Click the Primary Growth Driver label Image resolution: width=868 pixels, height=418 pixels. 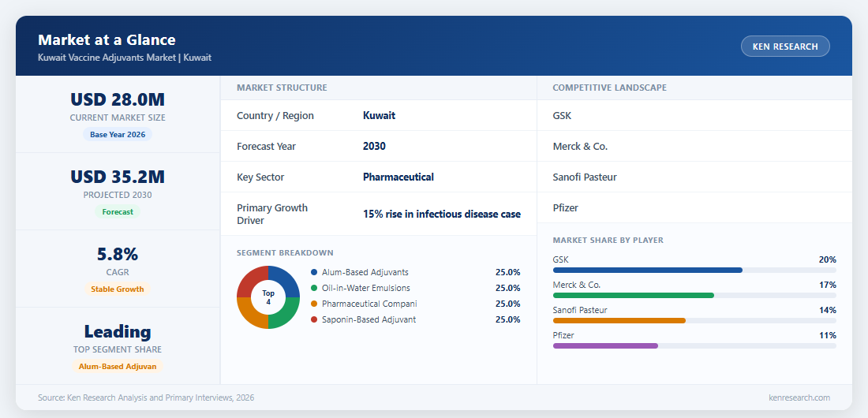point(272,214)
